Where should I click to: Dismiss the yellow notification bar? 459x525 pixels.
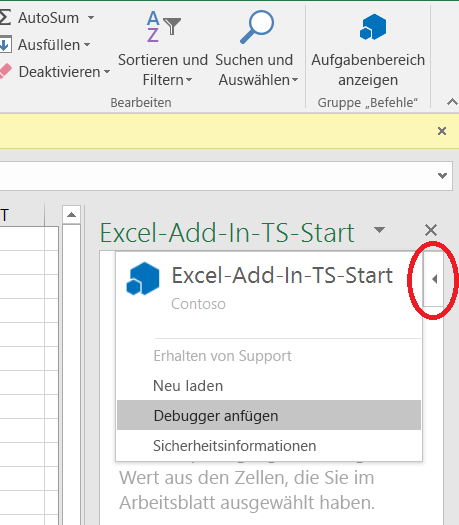(x=442, y=131)
